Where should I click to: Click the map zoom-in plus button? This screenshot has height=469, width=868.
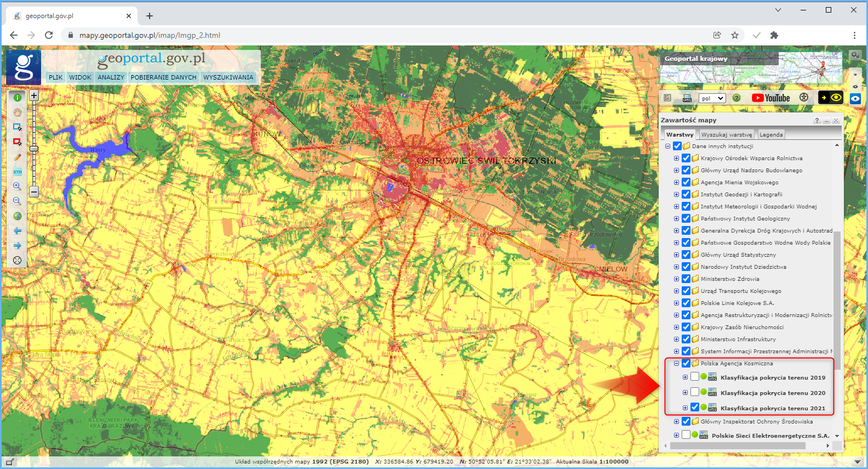pyautogui.click(x=34, y=95)
